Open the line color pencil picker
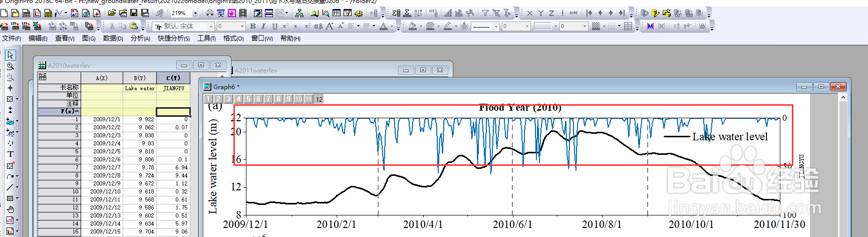This screenshot has width=868, height=237. [448, 26]
